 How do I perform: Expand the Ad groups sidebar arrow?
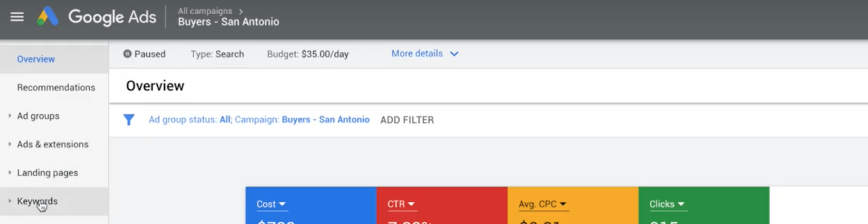10,116
